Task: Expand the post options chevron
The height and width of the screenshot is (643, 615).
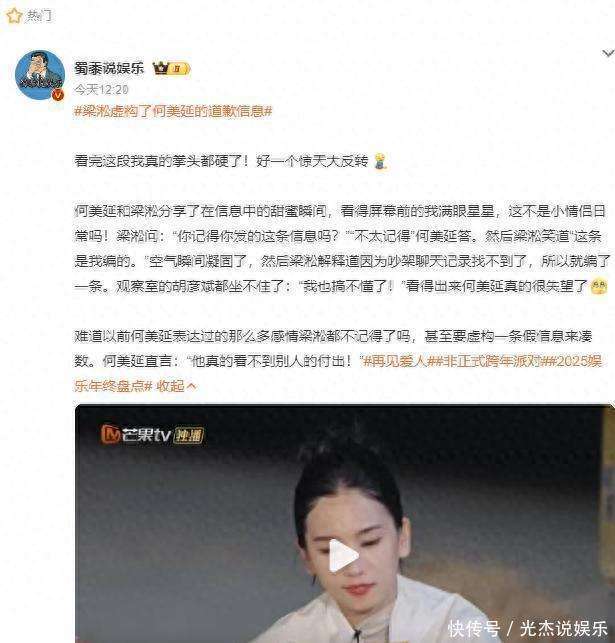Action: tap(608, 53)
